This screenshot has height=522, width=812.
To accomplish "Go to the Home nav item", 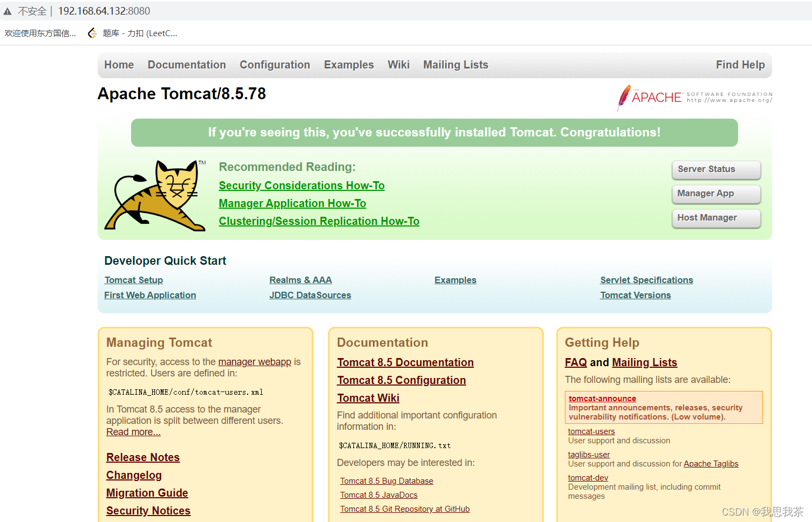I will tap(119, 65).
